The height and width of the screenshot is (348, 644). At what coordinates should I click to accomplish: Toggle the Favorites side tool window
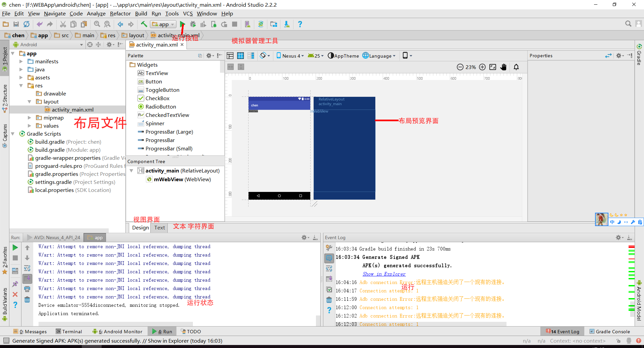pyautogui.click(x=5, y=260)
